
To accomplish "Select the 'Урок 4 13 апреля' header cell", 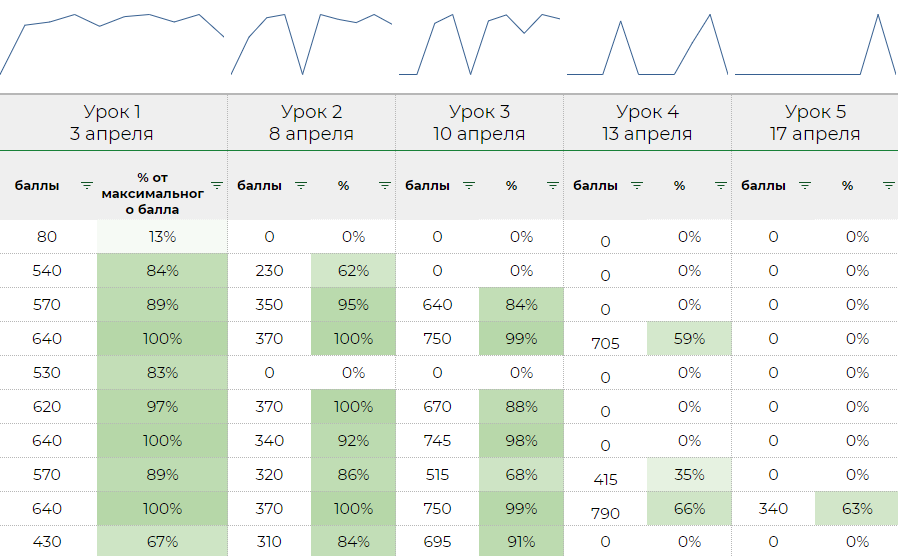I will (647, 122).
